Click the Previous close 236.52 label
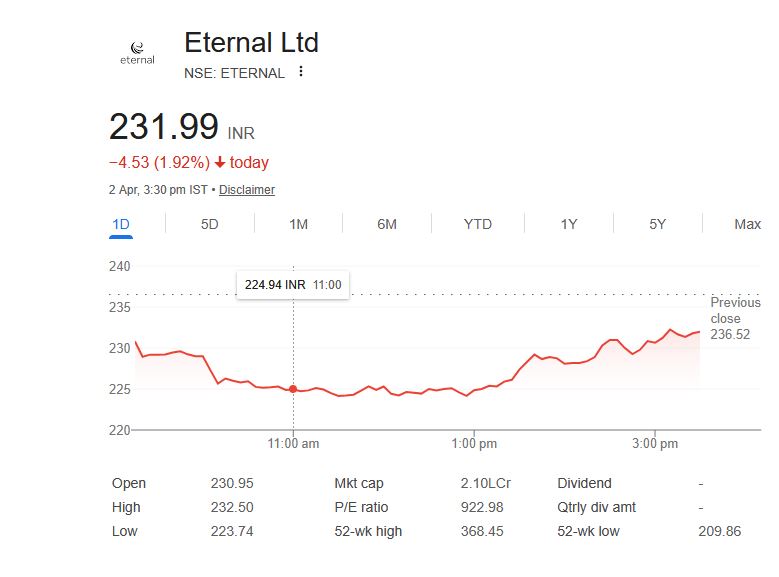The height and width of the screenshot is (577, 779). (x=735, y=318)
